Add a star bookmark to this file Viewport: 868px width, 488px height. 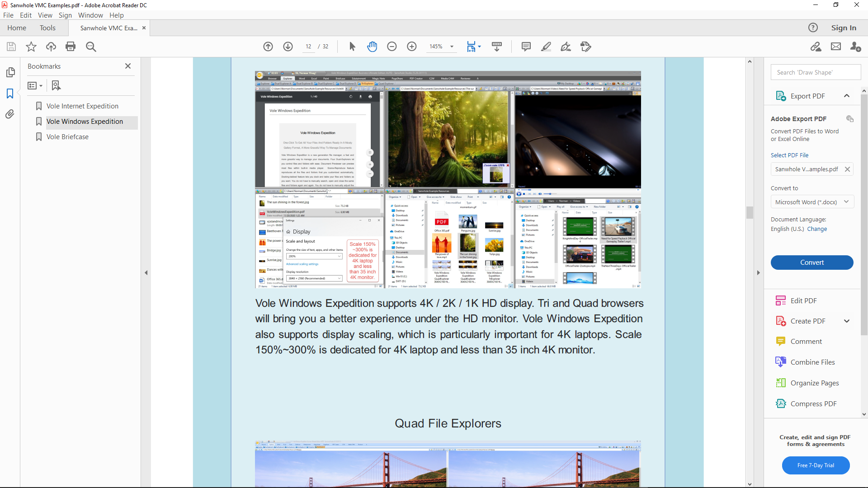click(x=31, y=47)
